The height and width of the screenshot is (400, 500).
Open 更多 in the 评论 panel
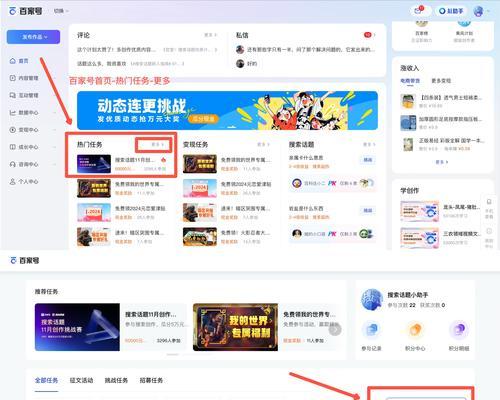210,35
